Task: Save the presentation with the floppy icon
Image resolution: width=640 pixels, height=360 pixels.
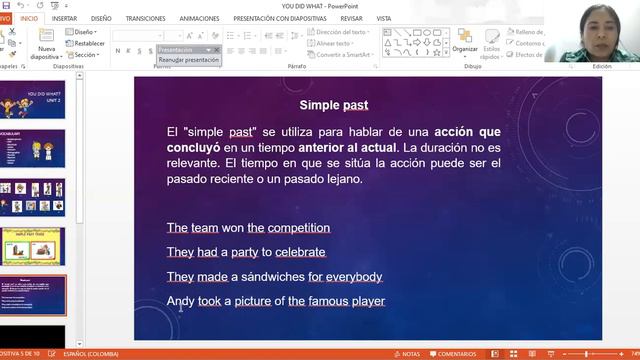Action: click(x=6, y=6)
